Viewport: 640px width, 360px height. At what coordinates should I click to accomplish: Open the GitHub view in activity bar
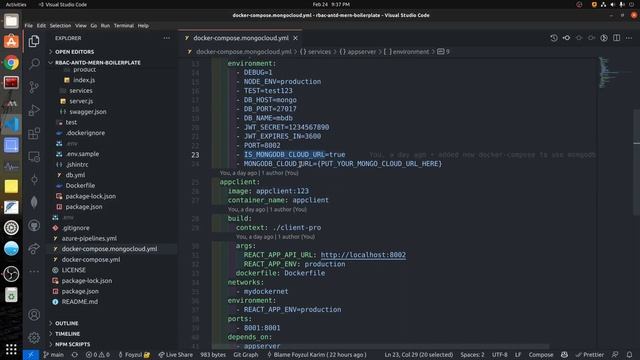34,225
